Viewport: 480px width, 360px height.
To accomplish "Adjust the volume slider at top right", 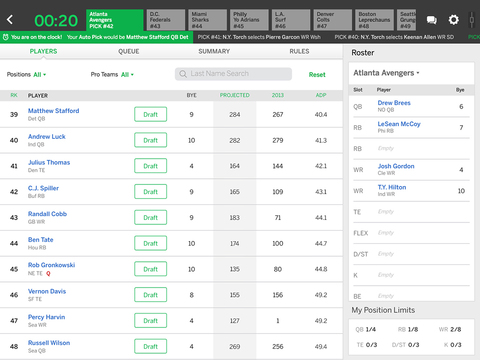I will [x=471, y=20].
